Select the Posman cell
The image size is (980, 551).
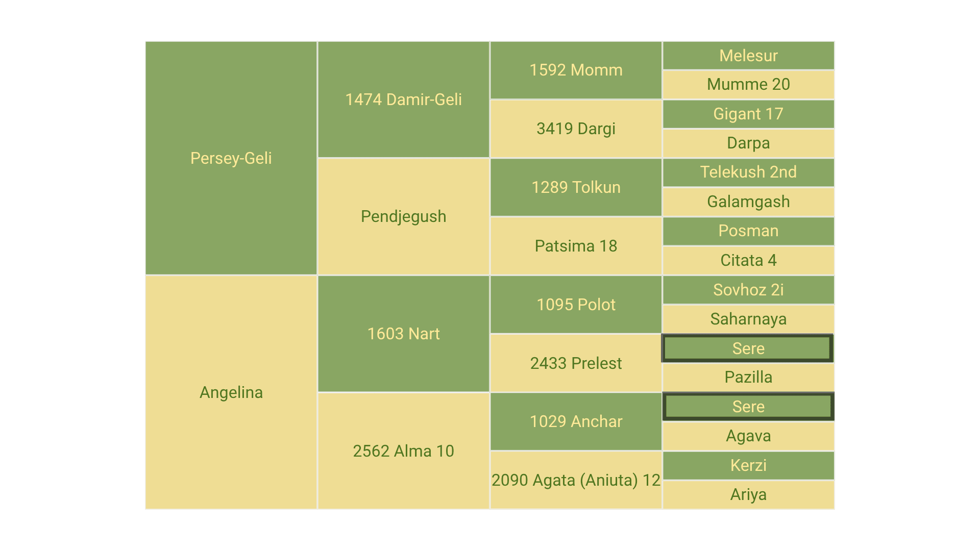coord(749,231)
